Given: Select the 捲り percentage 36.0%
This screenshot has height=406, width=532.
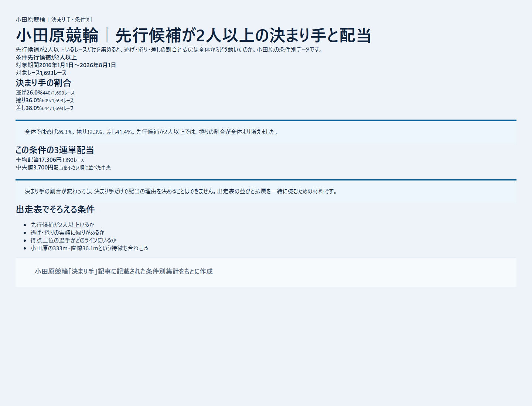Looking at the screenshot, I should [34, 100].
